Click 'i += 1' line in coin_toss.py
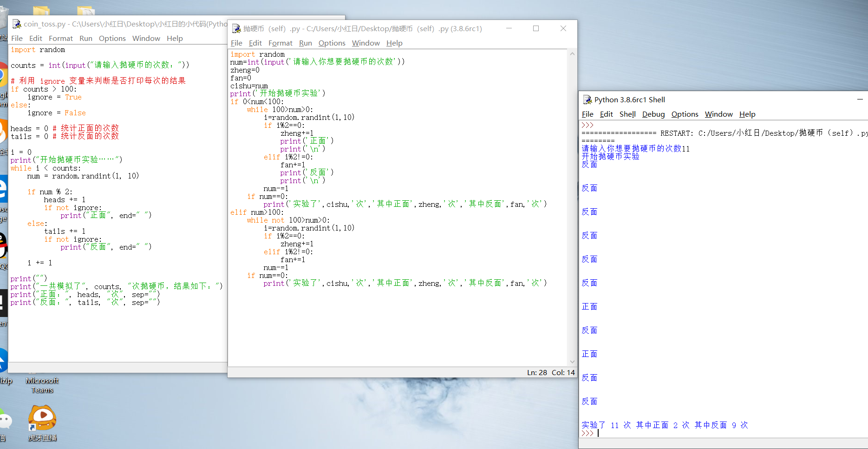This screenshot has width=868, height=449. pos(40,263)
